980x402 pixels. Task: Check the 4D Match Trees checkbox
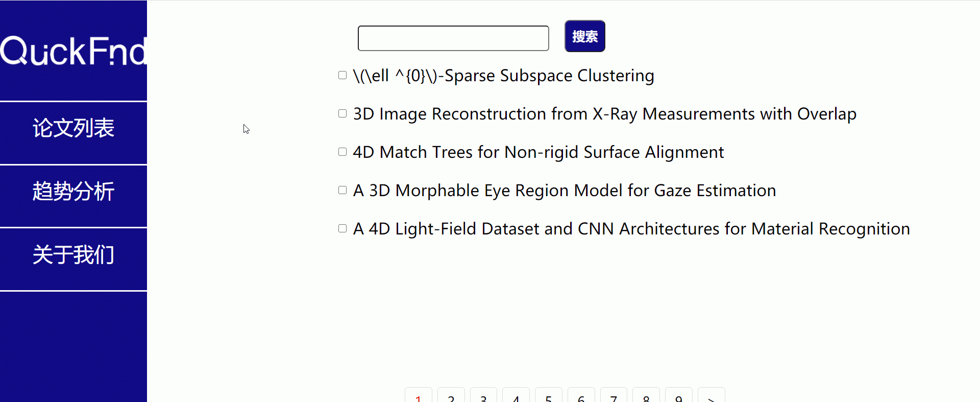[x=342, y=152]
